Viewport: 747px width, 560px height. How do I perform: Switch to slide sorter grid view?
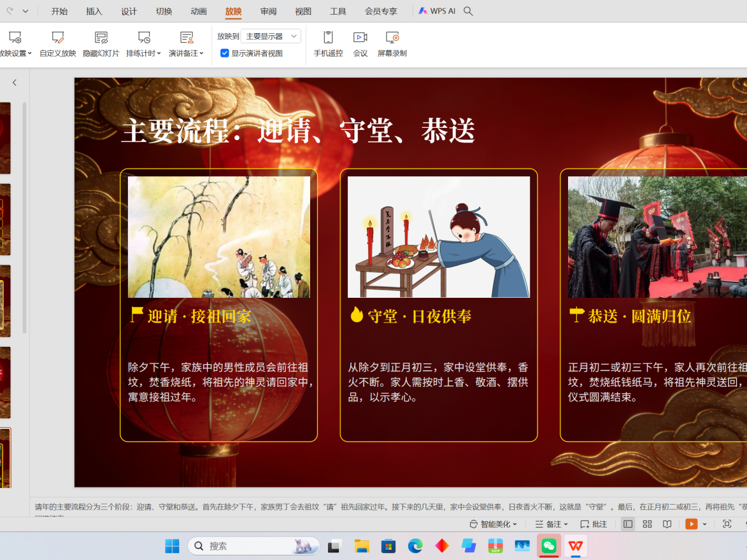point(647,524)
